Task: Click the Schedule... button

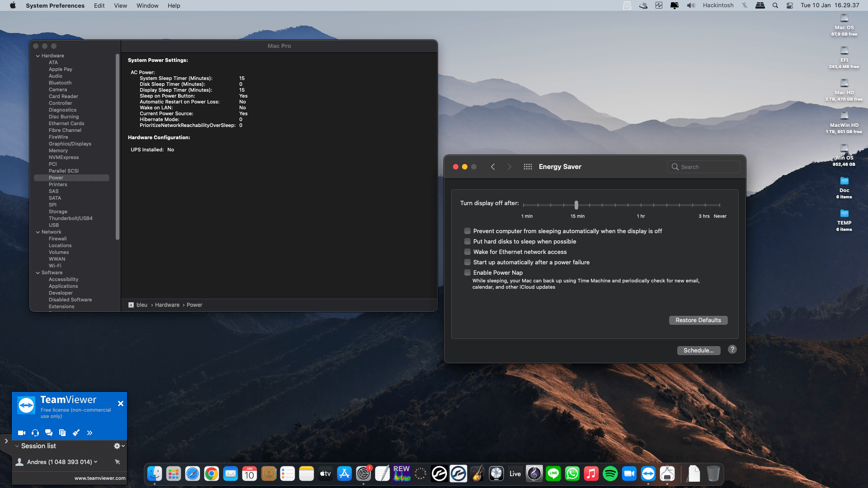Action: [x=698, y=351]
